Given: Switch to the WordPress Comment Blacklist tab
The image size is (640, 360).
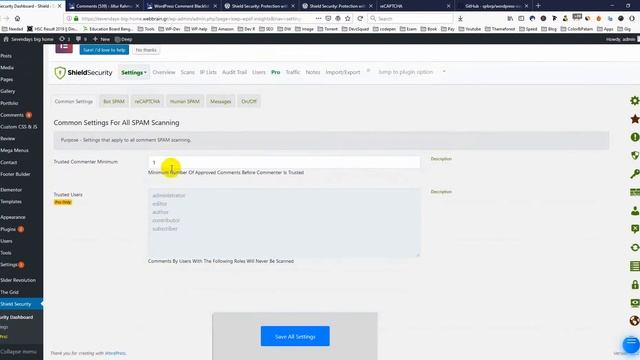Looking at the screenshot, I should [x=182, y=6].
